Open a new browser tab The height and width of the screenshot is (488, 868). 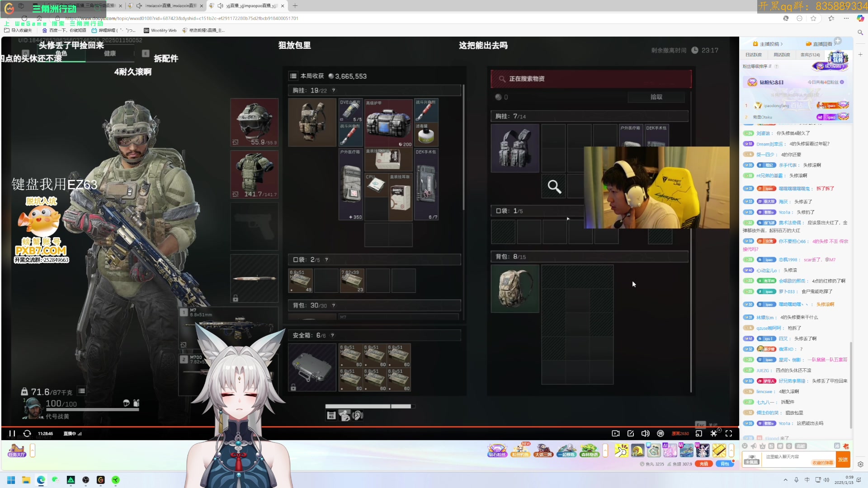tap(295, 6)
